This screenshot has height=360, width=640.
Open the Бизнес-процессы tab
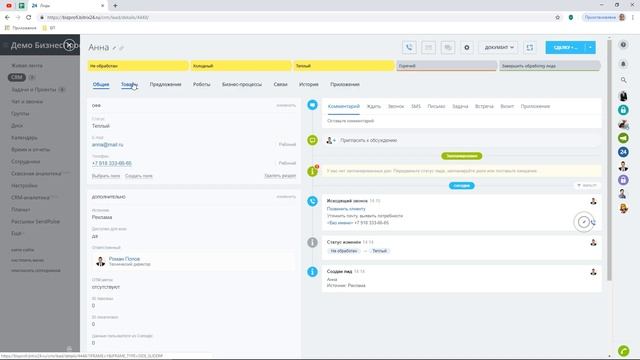242,84
